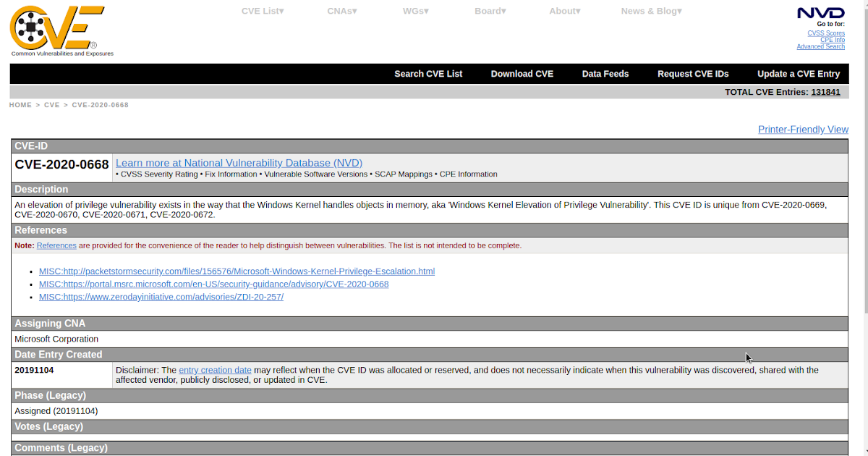Open Data Feeds from the navigation bar

click(605, 73)
